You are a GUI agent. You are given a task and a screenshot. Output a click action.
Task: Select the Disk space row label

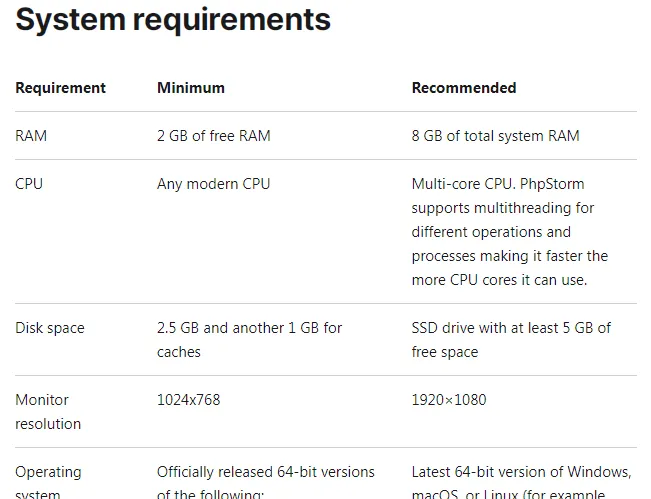50,328
